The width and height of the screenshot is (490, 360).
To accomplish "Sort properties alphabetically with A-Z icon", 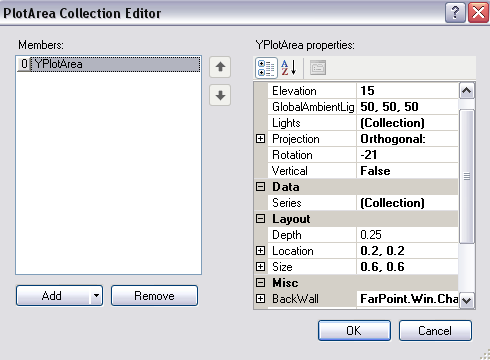I will pos(289,68).
